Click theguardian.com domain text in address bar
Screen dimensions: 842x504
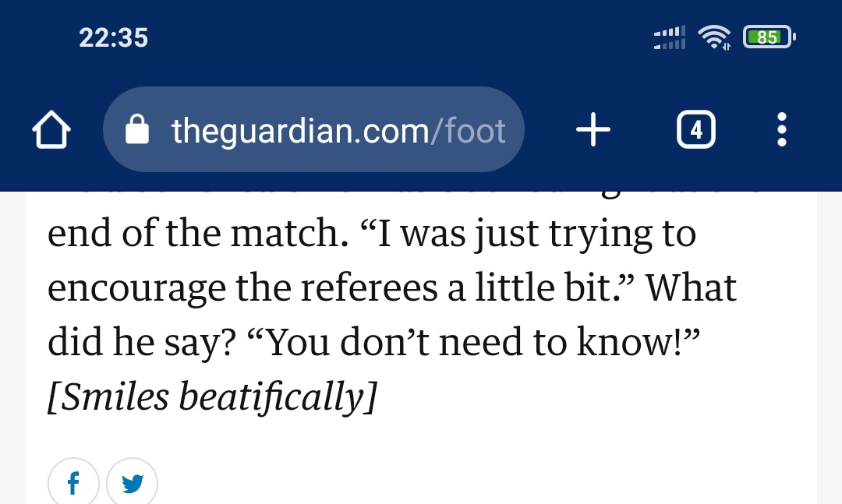(300, 131)
